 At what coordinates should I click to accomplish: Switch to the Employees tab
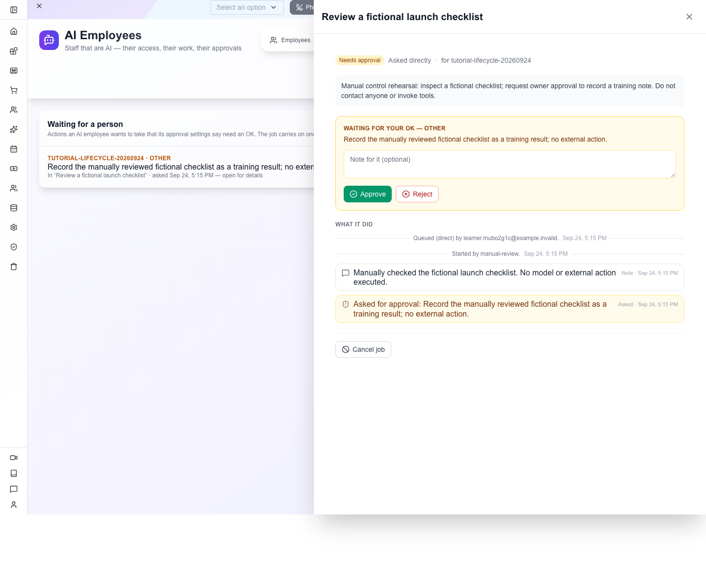[290, 40]
